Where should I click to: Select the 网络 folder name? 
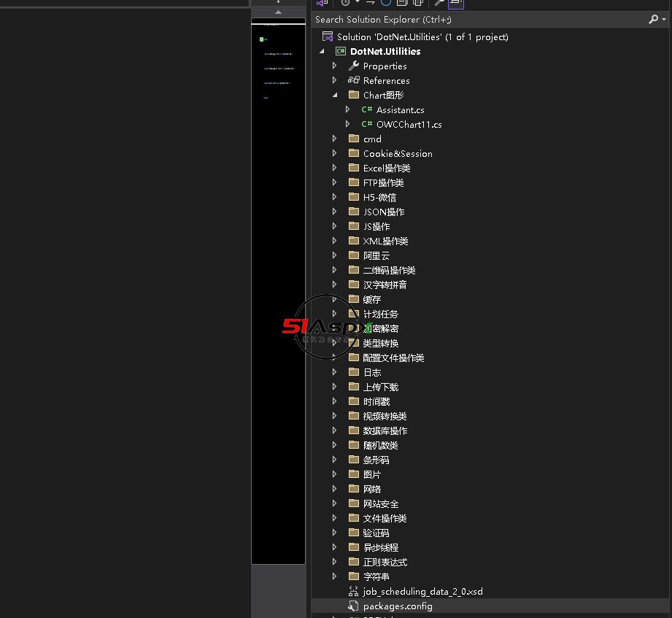coord(372,489)
